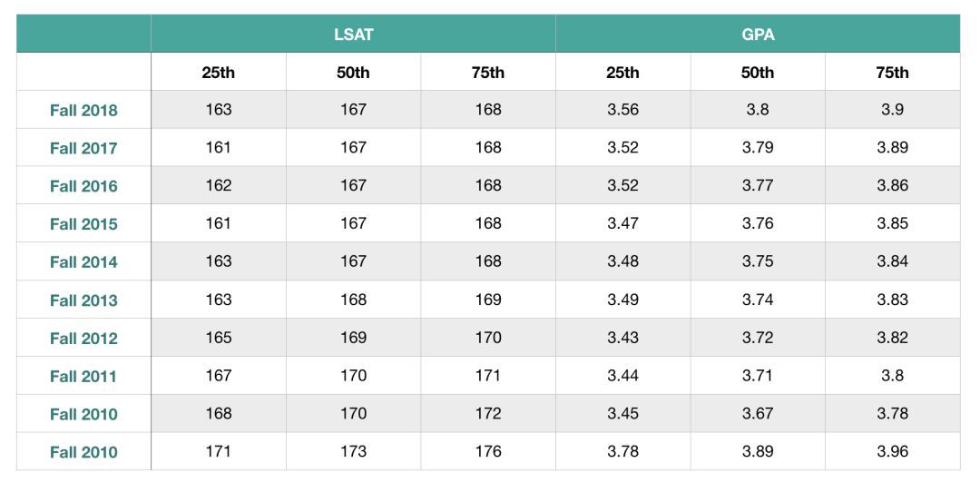Viewport: 980px width, 492px height.
Task: Select the Fall 2014 row label
Action: tap(83, 262)
